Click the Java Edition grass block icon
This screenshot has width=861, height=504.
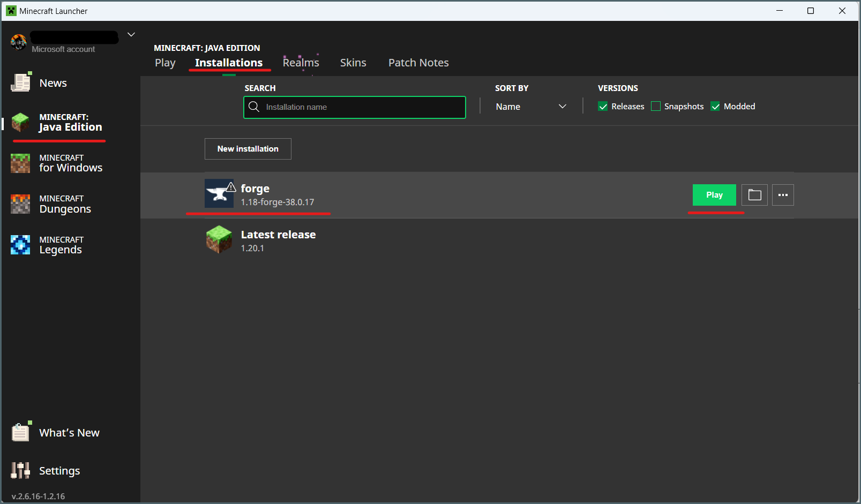point(20,122)
